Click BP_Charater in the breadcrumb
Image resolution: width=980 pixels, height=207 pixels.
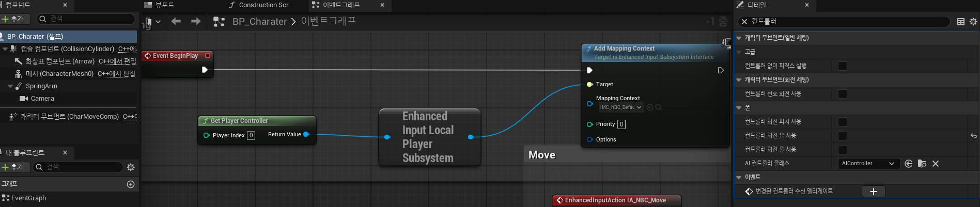pos(259,22)
